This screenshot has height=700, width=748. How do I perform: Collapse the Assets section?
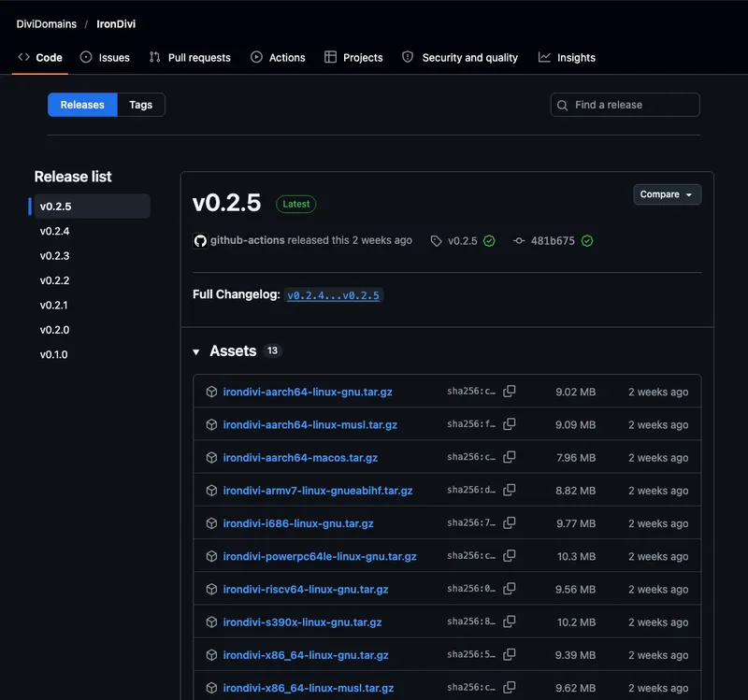pos(196,351)
